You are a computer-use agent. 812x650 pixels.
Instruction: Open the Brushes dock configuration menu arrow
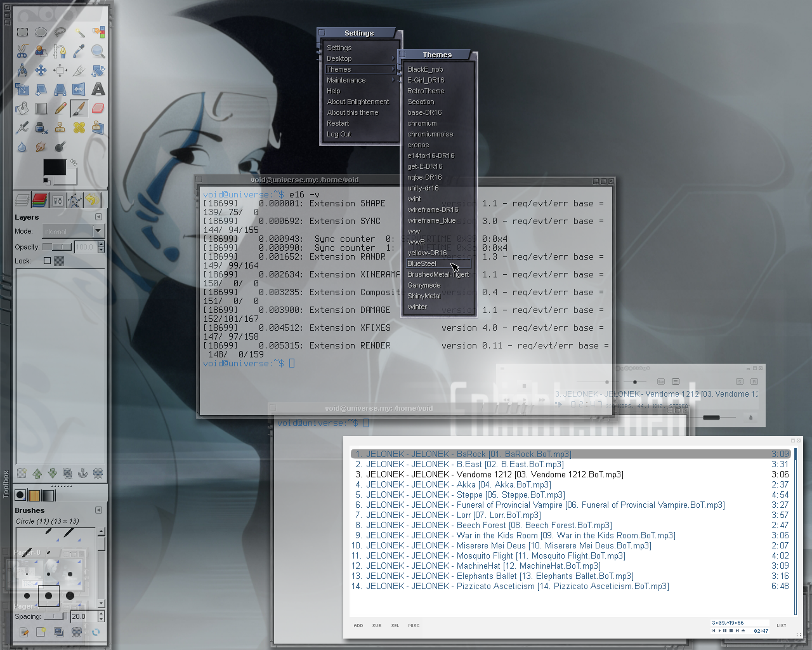(98, 510)
